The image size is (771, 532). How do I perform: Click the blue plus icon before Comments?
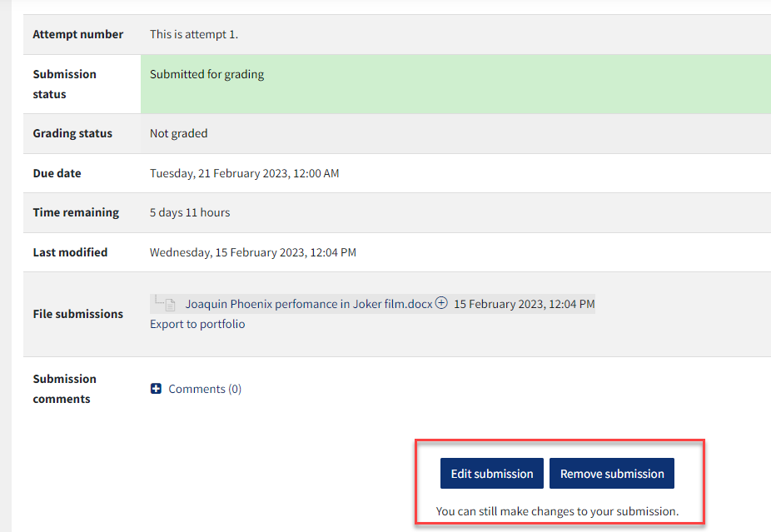[156, 388]
